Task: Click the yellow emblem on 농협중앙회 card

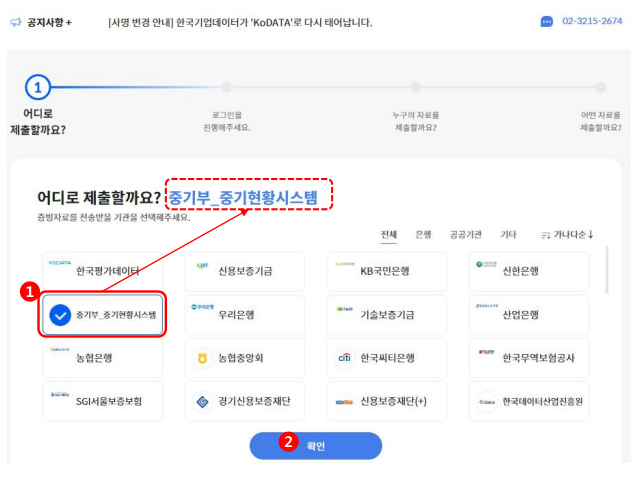Action: [202, 358]
